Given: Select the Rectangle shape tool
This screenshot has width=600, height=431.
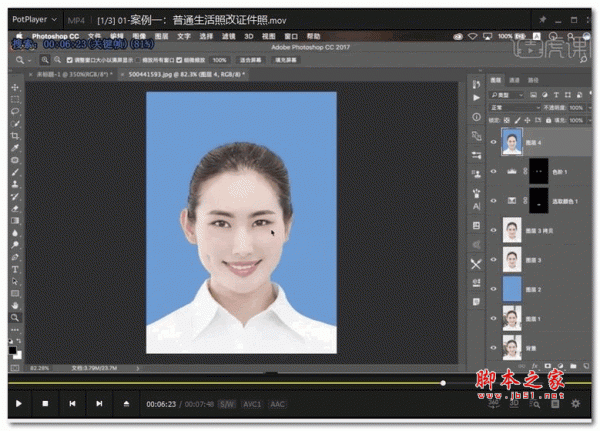Looking at the screenshot, I should 15,294.
